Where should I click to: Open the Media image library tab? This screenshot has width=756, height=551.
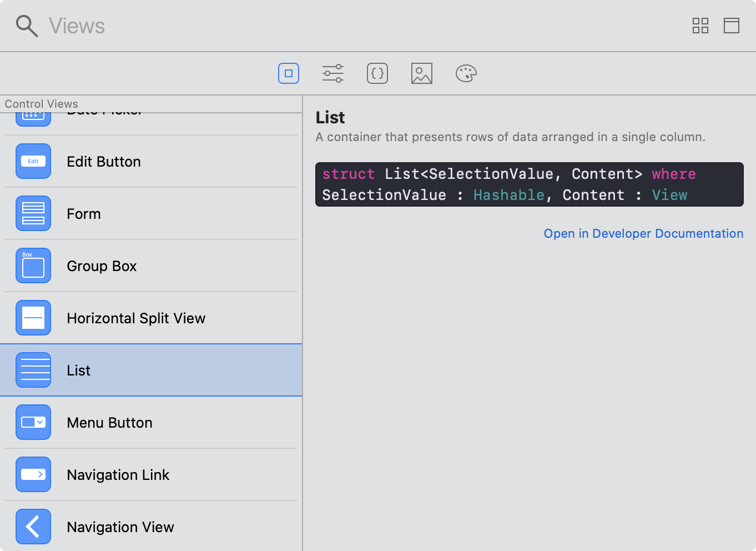click(422, 73)
